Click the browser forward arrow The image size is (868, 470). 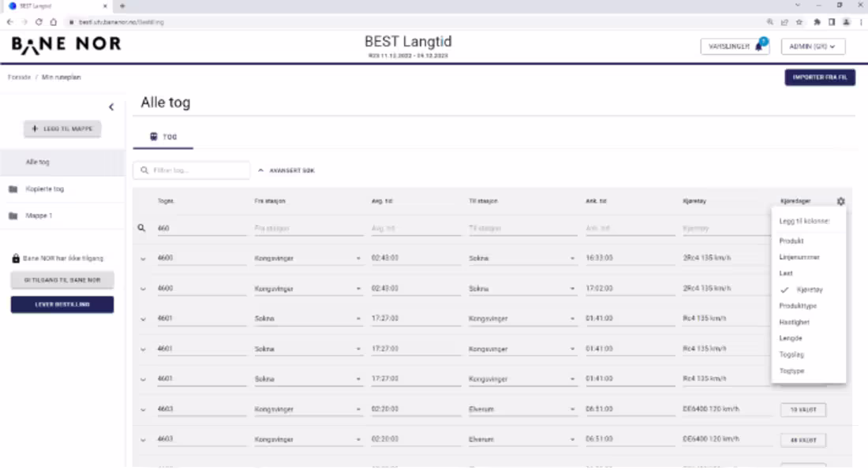[24, 22]
